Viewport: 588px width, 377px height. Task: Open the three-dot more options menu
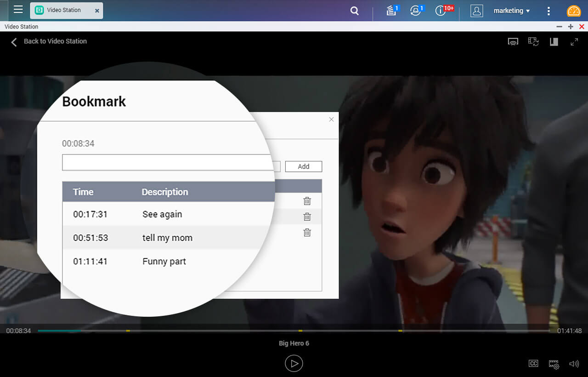(548, 11)
